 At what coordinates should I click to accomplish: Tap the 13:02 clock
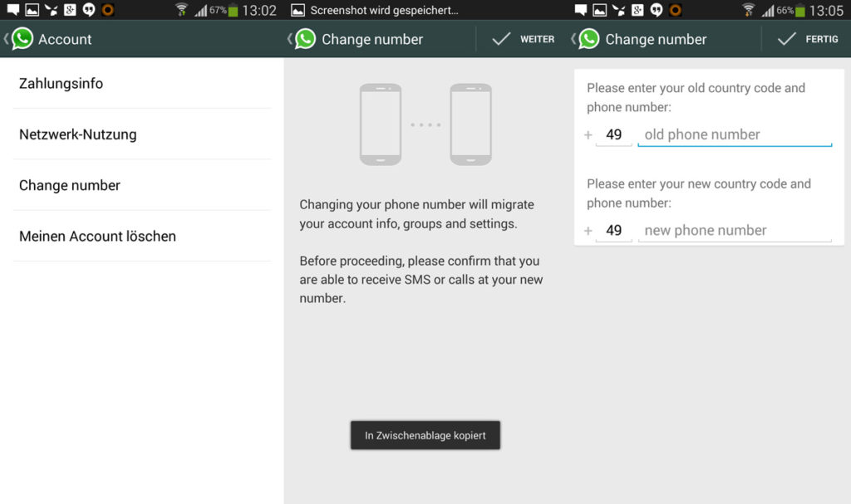click(x=259, y=10)
